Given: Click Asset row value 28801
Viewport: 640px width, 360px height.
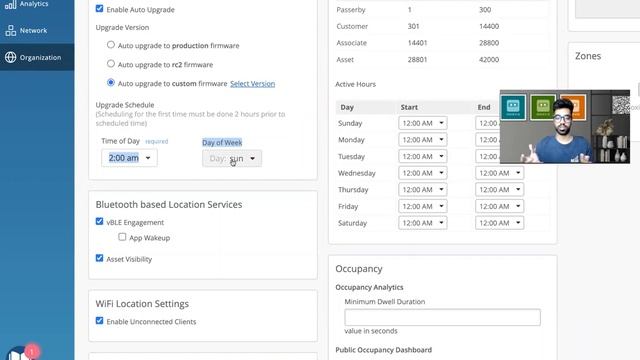Looking at the screenshot, I should 417,60.
